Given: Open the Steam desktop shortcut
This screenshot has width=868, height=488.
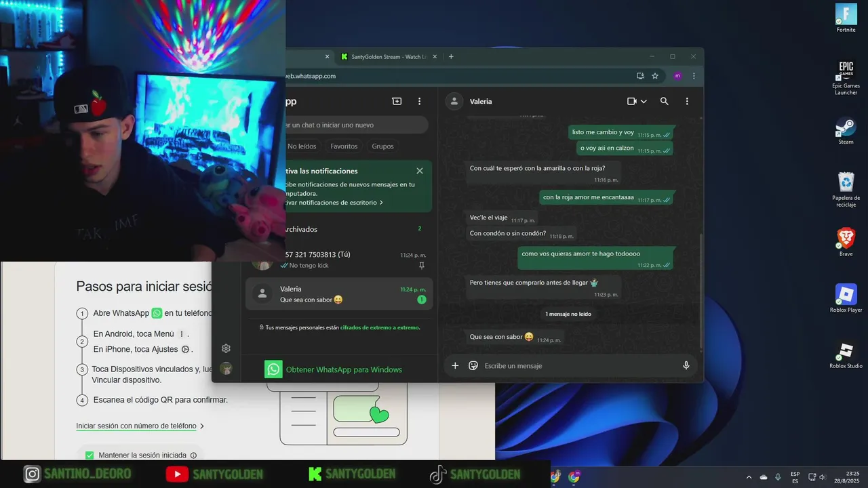Looking at the screenshot, I should click(846, 130).
